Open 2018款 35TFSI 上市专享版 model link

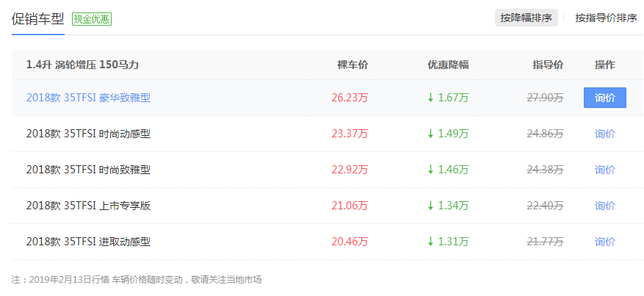coord(88,206)
